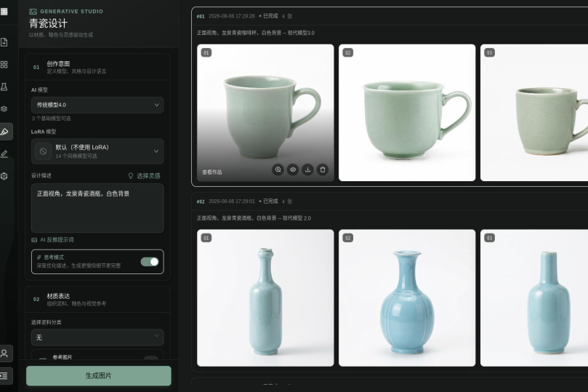
Task: Click the 青瓷设计 page title
Action: coord(49,23)
